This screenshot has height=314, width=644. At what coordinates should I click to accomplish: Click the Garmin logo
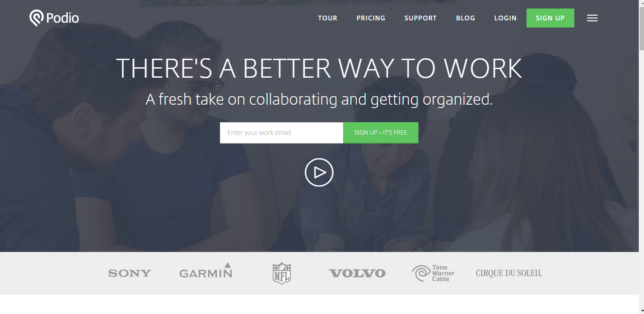pyautogui.click(x=206, y=270)
